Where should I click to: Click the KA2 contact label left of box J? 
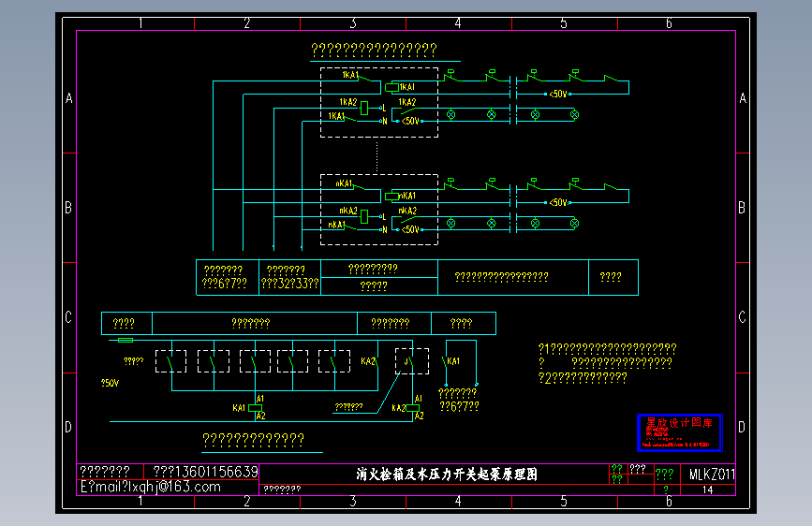tap(368, 361)
